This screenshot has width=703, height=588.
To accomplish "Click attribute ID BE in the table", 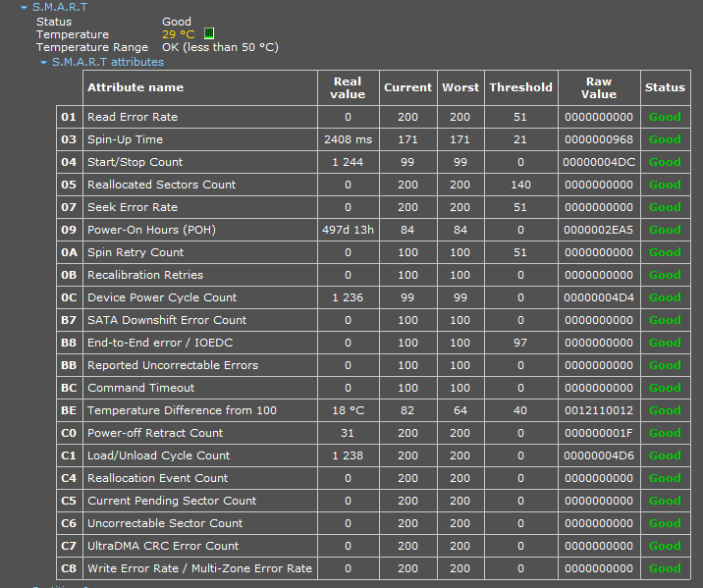I will coord(69,410).
